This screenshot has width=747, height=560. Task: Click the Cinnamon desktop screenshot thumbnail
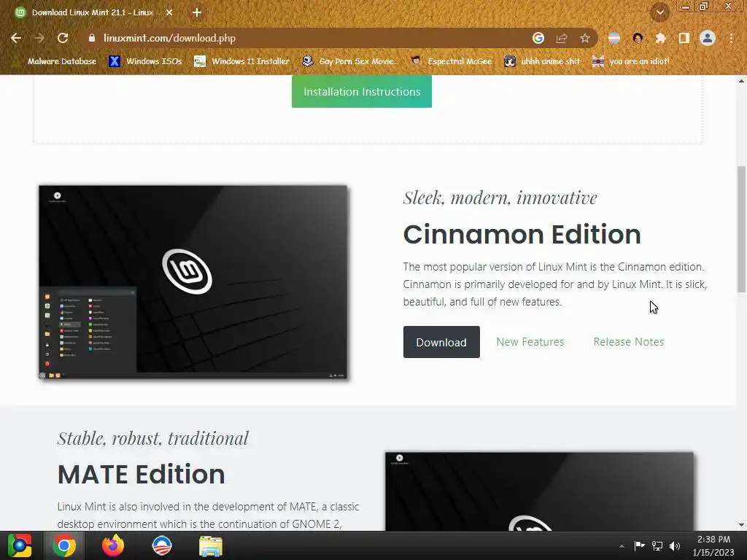click(193, 282)
